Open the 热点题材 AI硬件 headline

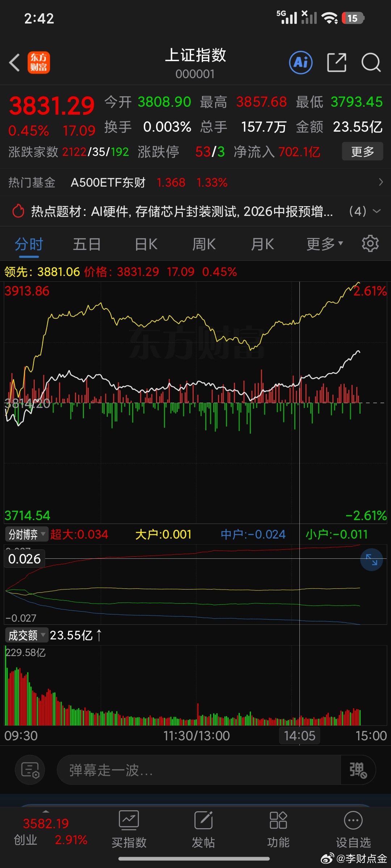point(182,211)
